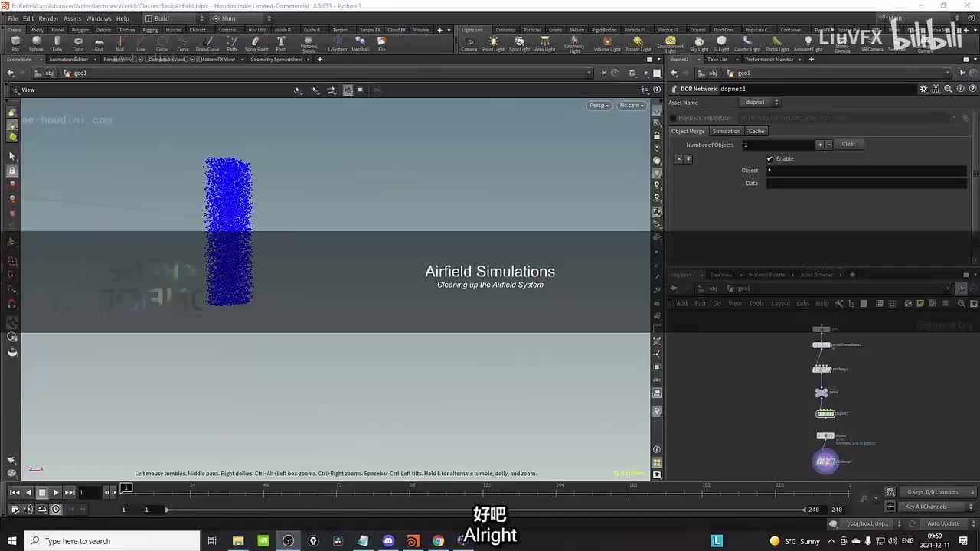Open the node info icon in parameters

point(960,89)
